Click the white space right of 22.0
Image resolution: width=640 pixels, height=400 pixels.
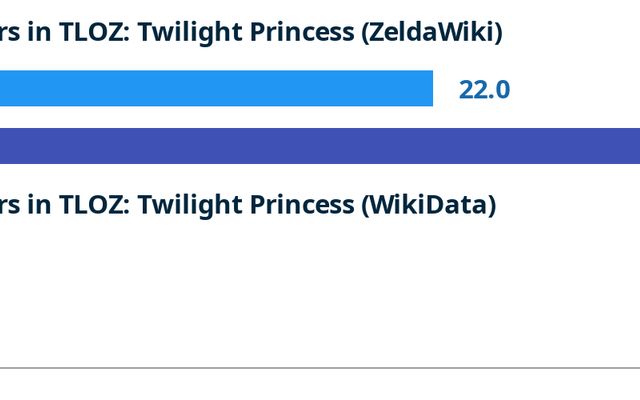[x=580, y=90]
